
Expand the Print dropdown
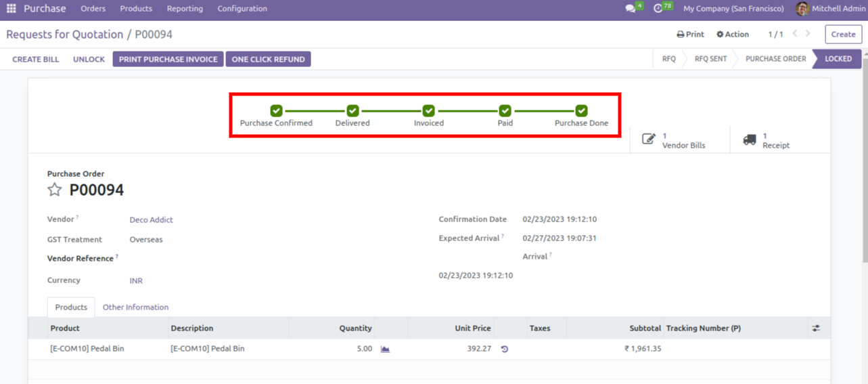point(690,35)
